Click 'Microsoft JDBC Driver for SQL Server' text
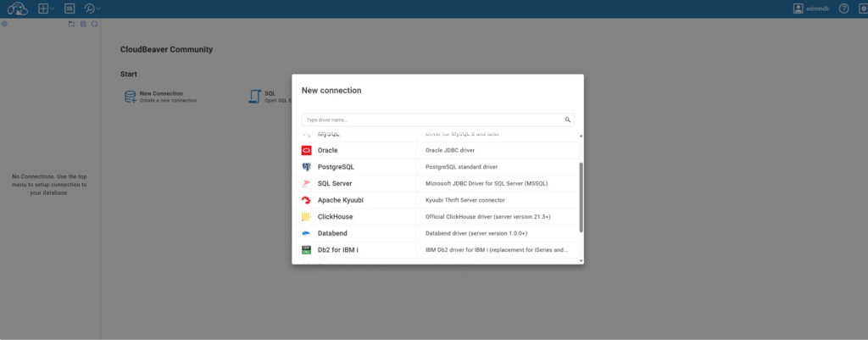Image resolution: width=868 pixels, height=340 pixels. (487, 183)
